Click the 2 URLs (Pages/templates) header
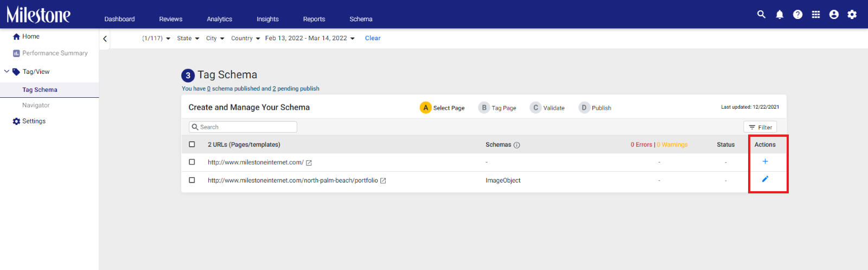 click(x=244, y=145)
